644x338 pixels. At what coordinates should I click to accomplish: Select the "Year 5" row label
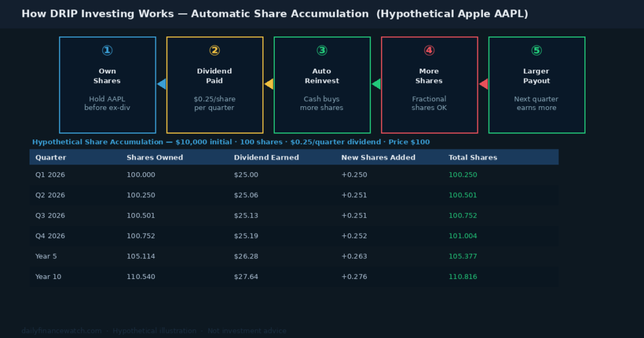pyautogui.click(x=46, y=256)
